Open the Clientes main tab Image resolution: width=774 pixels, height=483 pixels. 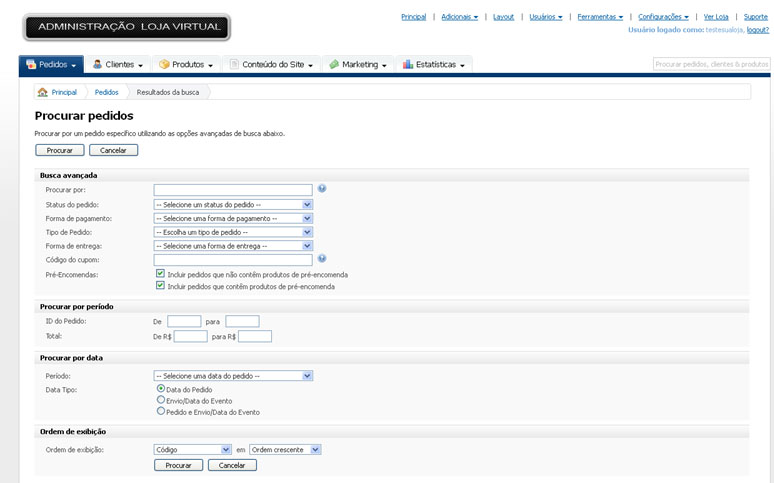[x=117, y=64]
